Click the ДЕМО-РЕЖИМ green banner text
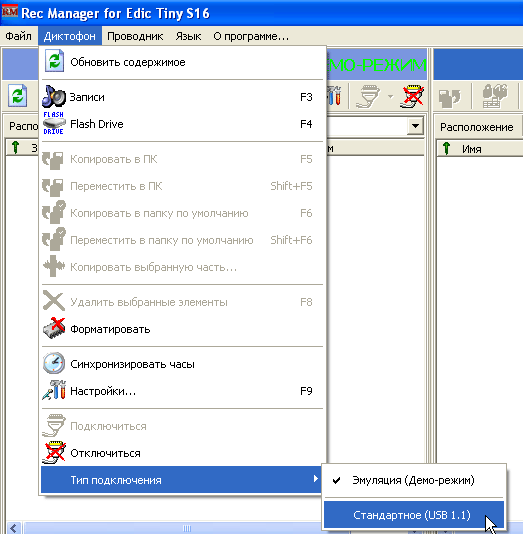The image size is (523, 534). coord(377,65)
